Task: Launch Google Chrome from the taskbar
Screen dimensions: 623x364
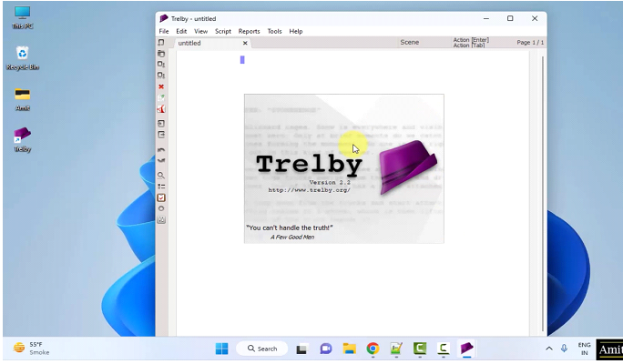Action: click(x=373, y=349)
